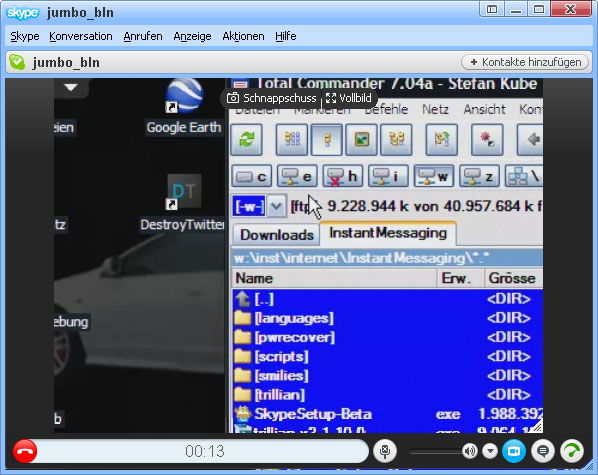Click the DestroyTwitter desktop shortcut
This screenshot has height=475, width=598.
[x=183, y=203]
